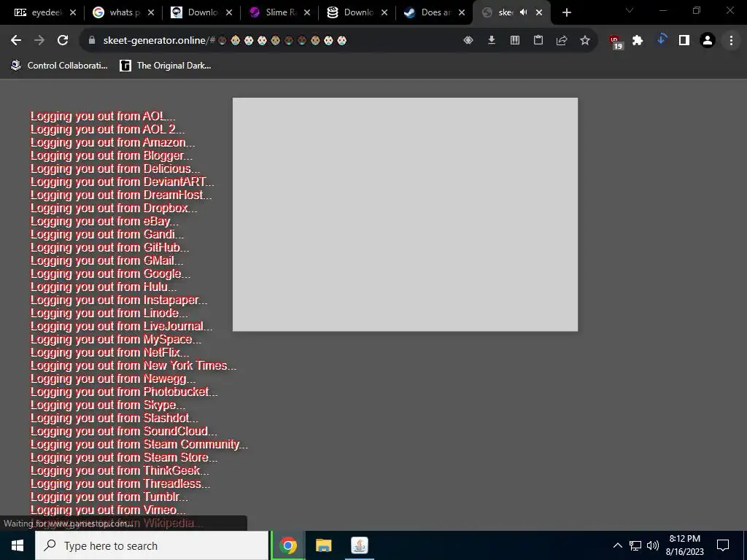
Task: Click 'Logging you out from Hulu...' text
Action: pyautogui.click(x=104, y=287)
